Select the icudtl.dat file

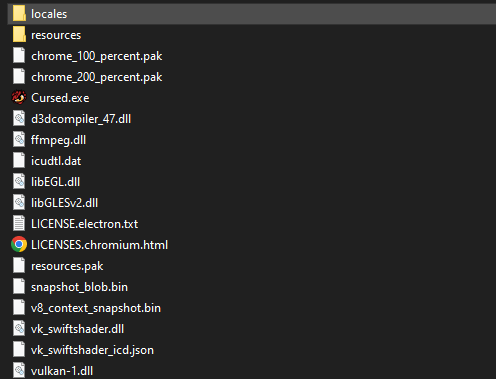tap(56, 161)
